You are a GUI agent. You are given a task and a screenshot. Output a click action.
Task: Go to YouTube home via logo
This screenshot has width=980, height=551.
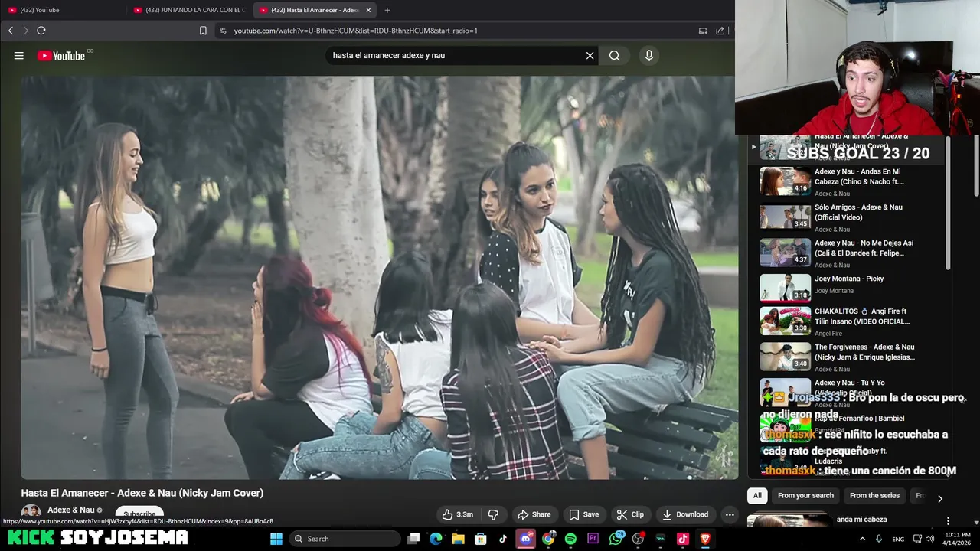62,55
